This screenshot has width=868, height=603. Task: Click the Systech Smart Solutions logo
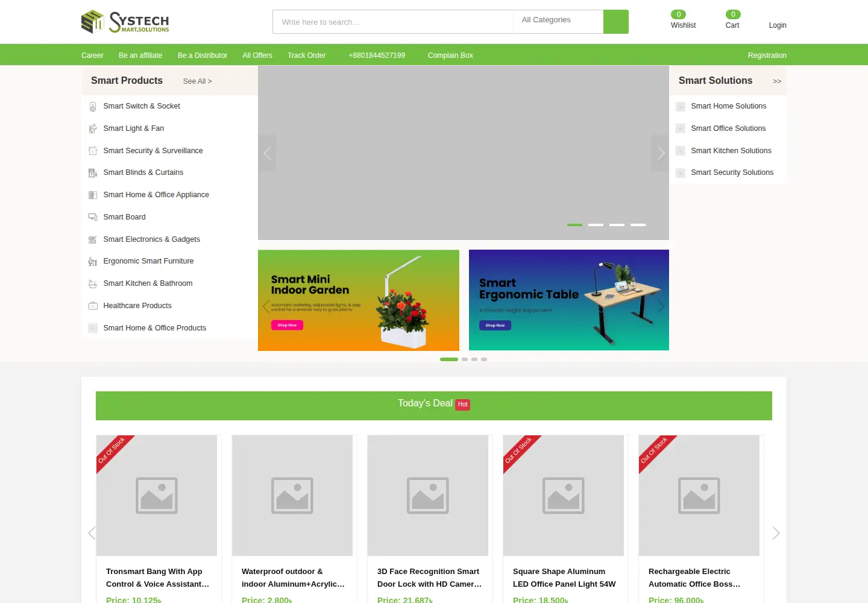(125, 22)
